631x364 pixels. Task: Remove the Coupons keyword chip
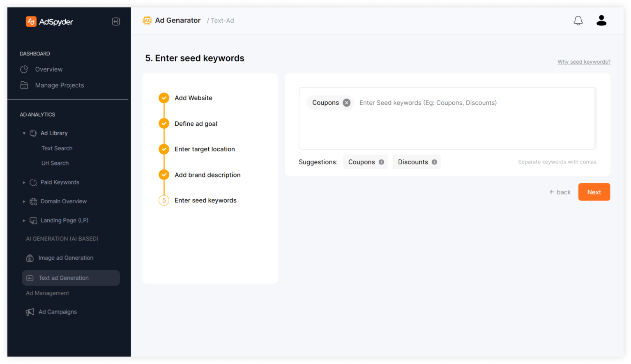click(x=347, y=103)
